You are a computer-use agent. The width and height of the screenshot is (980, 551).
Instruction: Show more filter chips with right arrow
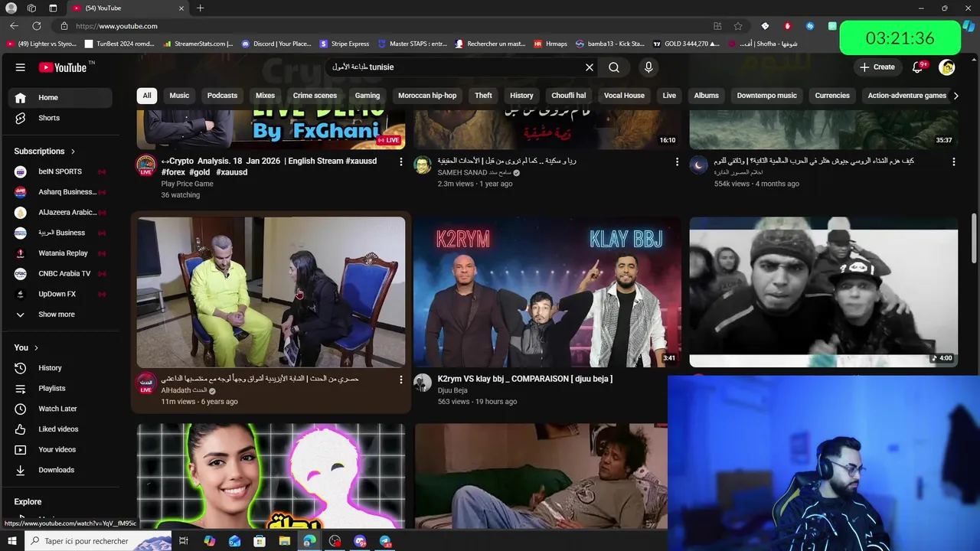[x=955, y=96]
